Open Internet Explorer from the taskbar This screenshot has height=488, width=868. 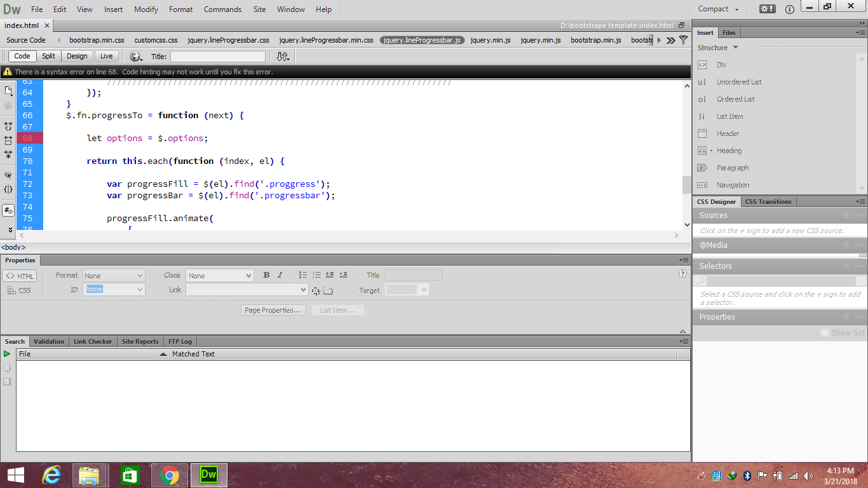(51, 475)
